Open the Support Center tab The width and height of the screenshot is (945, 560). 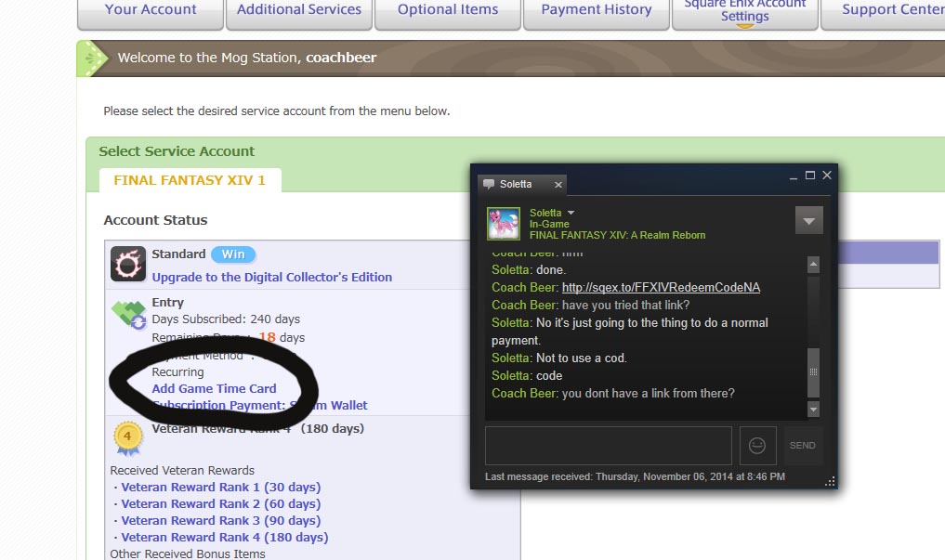[883, 12]
